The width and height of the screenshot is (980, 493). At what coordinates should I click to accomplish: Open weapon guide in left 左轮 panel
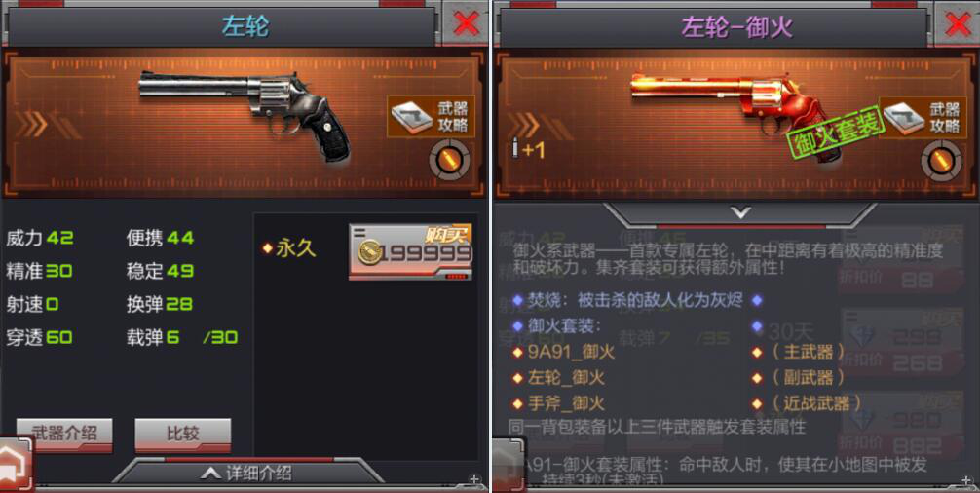pyautogui.click(x=432, y=117)
